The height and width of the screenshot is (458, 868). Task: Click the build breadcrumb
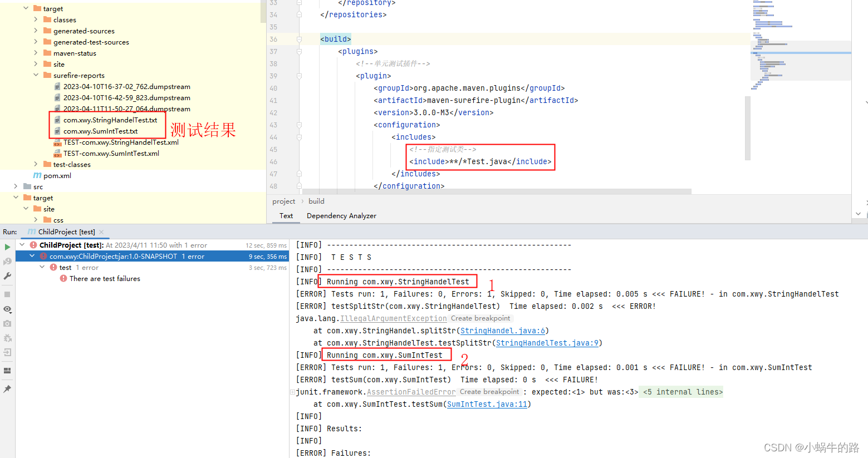pyautogui.click(x=316, y=201)
